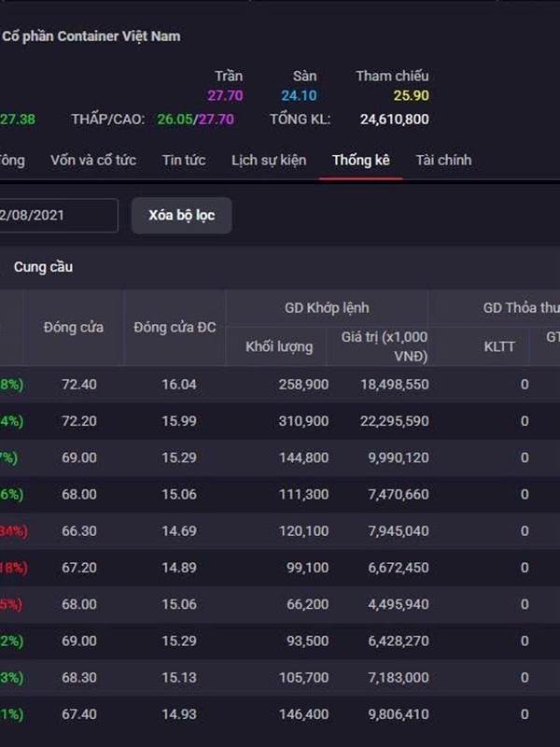Click the Tham chiếu price 25.90
Screen dimensions: 560x747
(x=411, y=95)
